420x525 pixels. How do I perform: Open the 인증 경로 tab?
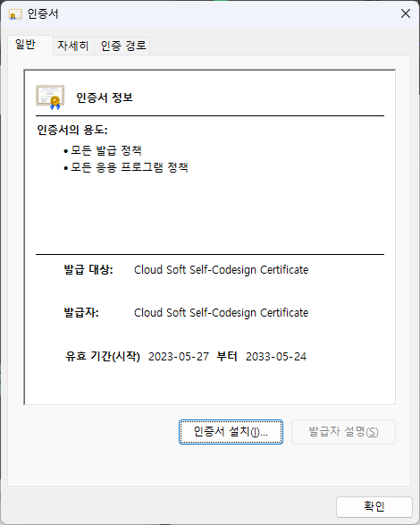click(123, 46)
